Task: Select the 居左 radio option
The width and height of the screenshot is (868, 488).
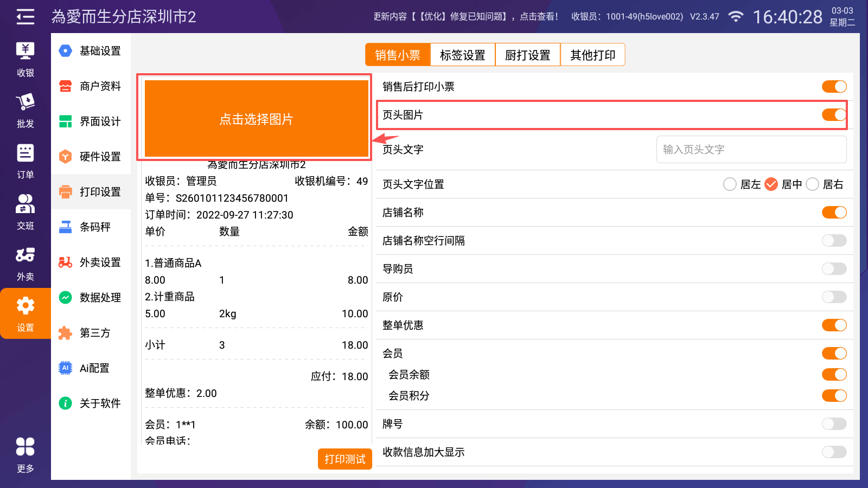Action: pyautogui.click(x=730, y=184)
